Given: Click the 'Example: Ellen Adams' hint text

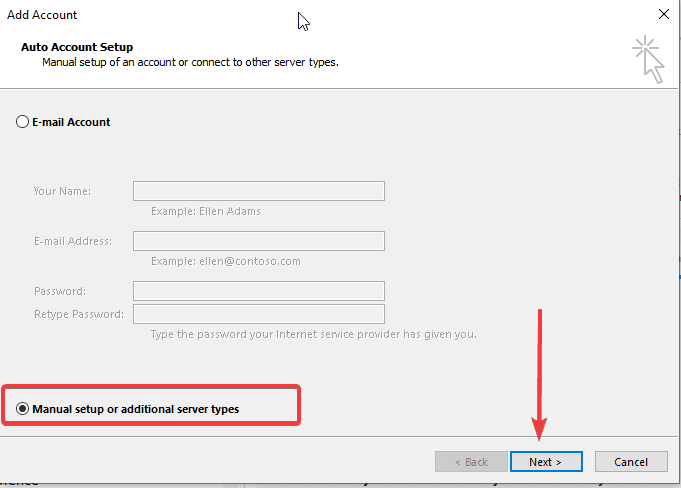Looking at the screenshot, I should [205, 211].
